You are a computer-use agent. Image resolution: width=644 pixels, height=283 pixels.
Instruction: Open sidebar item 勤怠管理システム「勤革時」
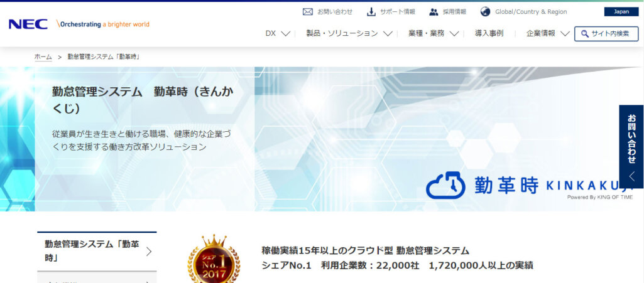(x=97, y=251)
